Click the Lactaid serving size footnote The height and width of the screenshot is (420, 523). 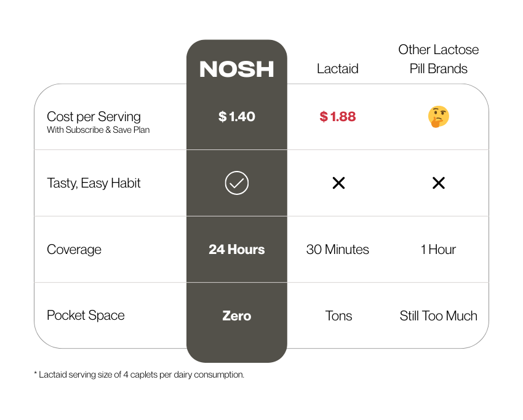tap(139, 374)
